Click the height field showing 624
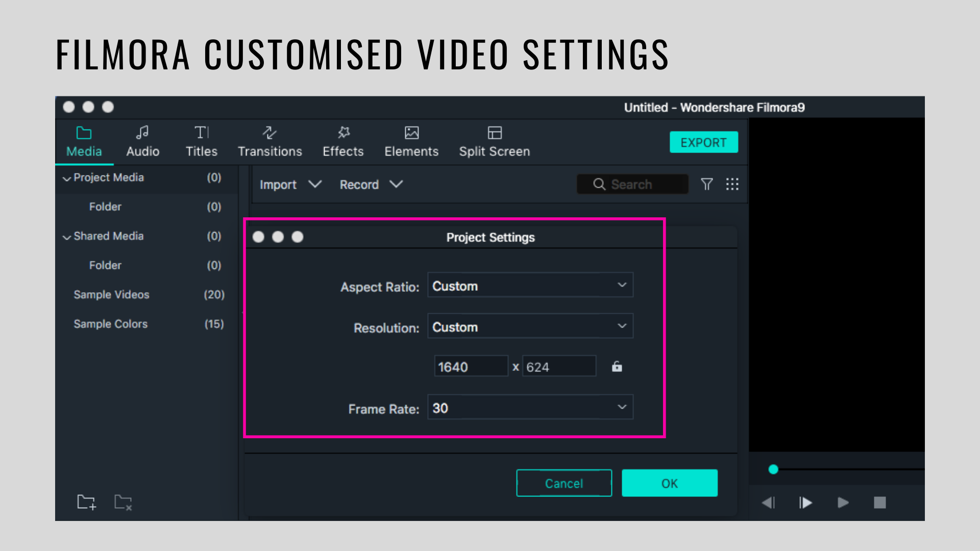This screenshot has height=551, width=980. pyautogui.click(x=559, y=366)
